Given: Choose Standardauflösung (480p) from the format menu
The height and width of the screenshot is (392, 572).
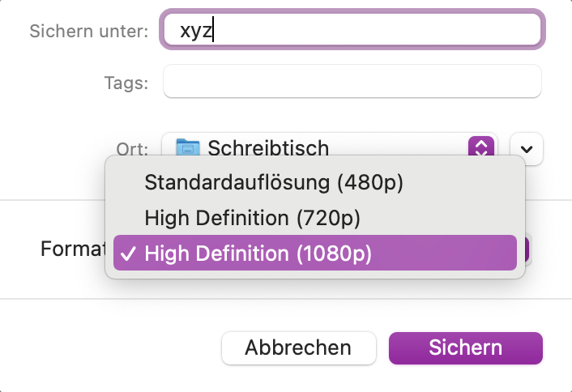Looking at the screenshot, I should pyautogui.click(x=274, y=182).
